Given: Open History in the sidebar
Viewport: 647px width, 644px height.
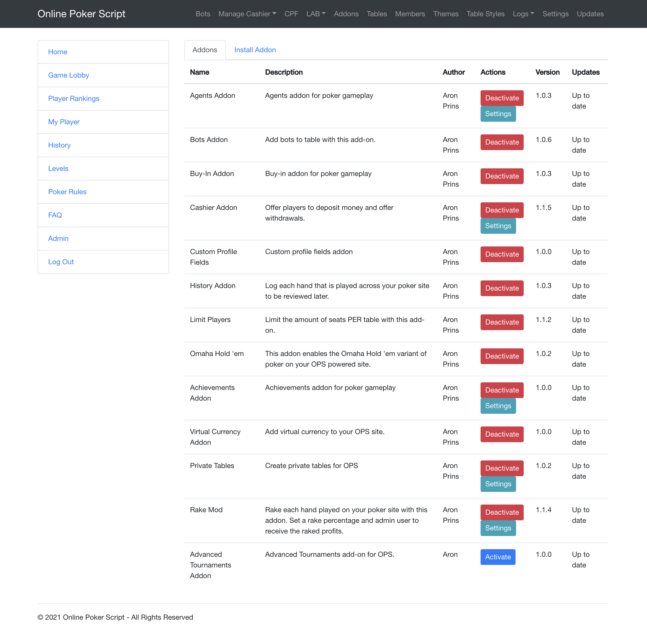Looking at the screenshot, I should (103, 145).
